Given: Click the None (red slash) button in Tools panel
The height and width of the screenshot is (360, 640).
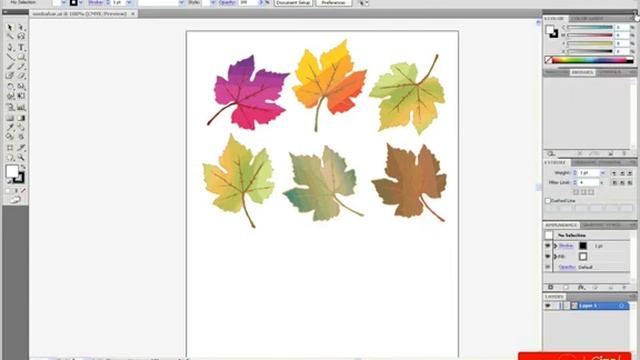Looking at the screenshot, I should 23,191.
